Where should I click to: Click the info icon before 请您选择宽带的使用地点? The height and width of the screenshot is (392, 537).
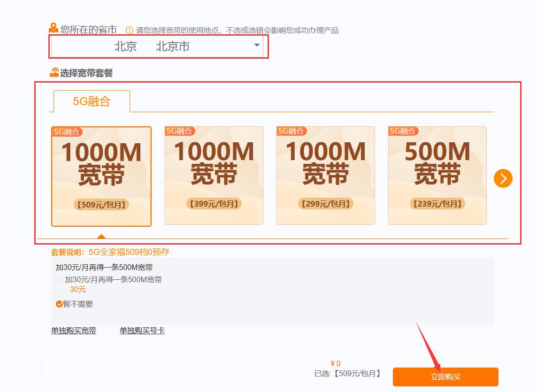[x=130, y=30]
